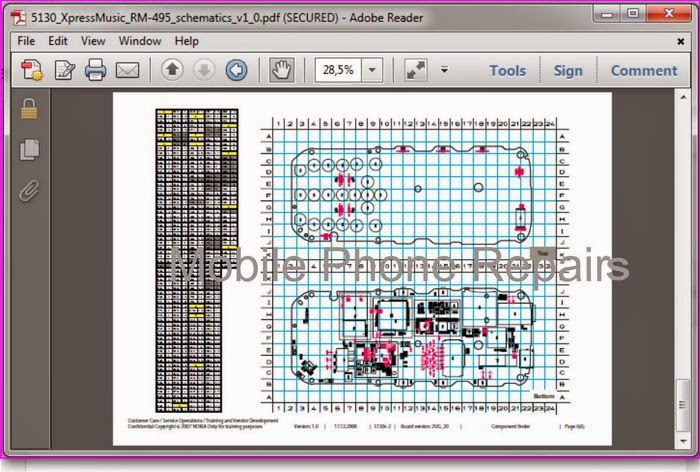The image size is (700, 472).
Task: Open the Tools pane
Action: pyautogui.click(x=508, y=71)
